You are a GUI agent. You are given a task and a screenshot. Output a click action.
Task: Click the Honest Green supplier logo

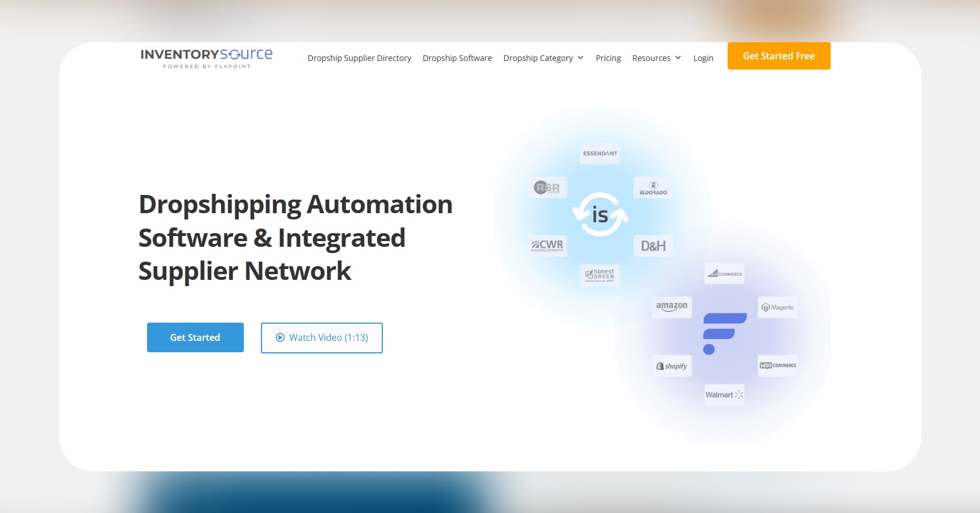[x=600, y=275]
